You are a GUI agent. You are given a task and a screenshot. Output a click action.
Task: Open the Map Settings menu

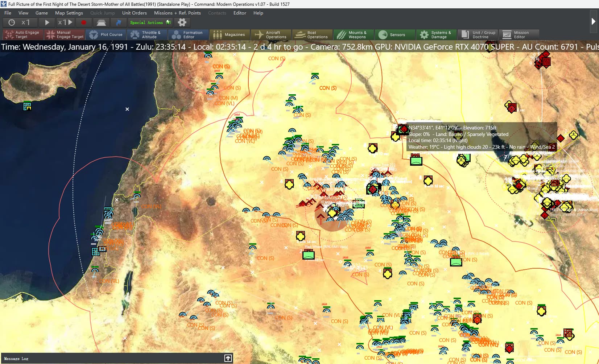click(x=69, y=13)
